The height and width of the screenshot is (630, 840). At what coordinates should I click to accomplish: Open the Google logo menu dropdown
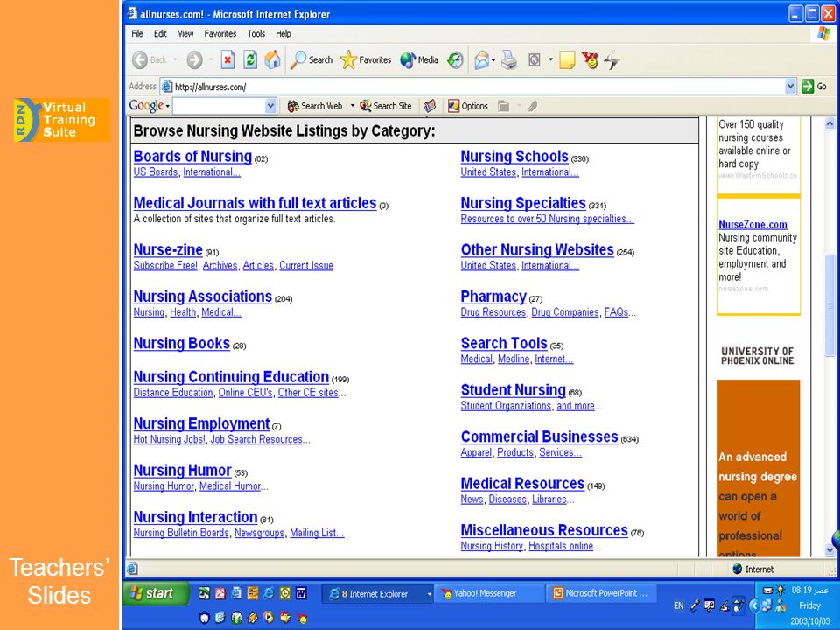(x=168, y=106)
